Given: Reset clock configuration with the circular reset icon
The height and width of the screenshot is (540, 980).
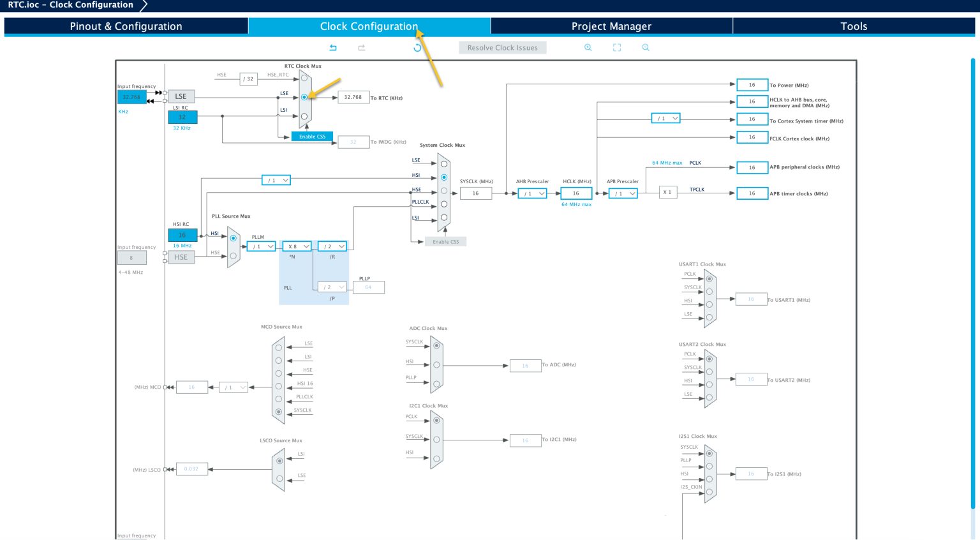Looking at the screenshot, I should [x=416, y=47].
